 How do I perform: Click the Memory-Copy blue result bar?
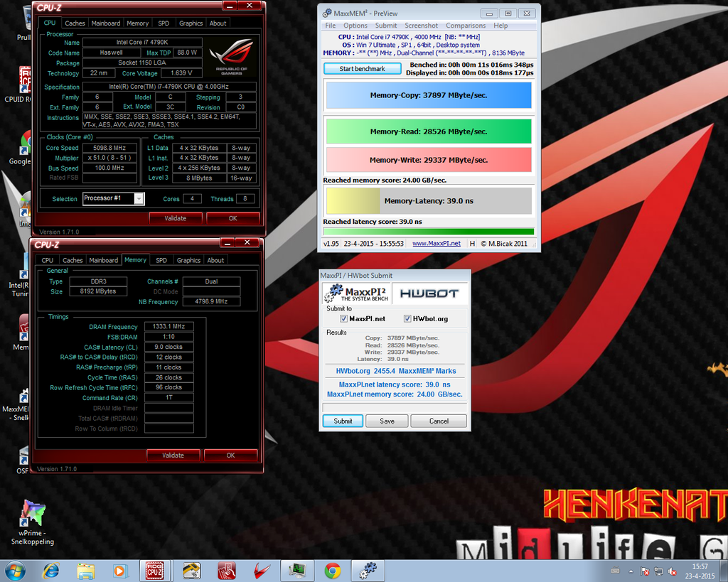[429, 95]
